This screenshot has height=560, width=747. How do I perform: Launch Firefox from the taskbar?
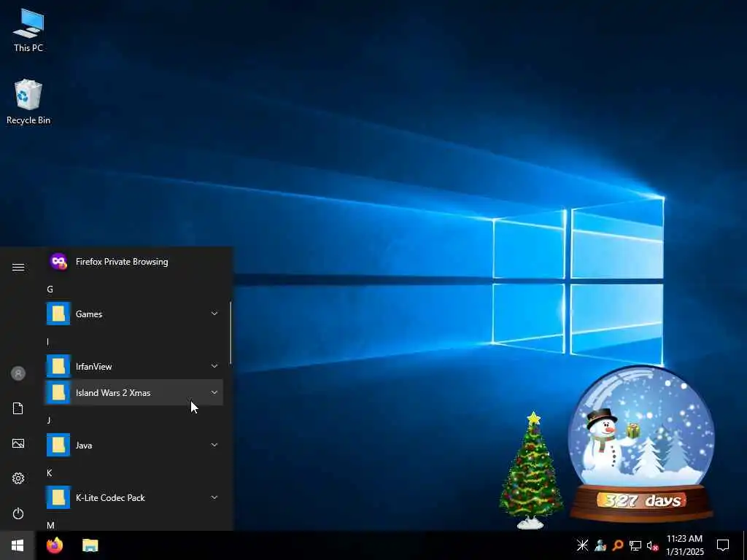tap(55, 545)
